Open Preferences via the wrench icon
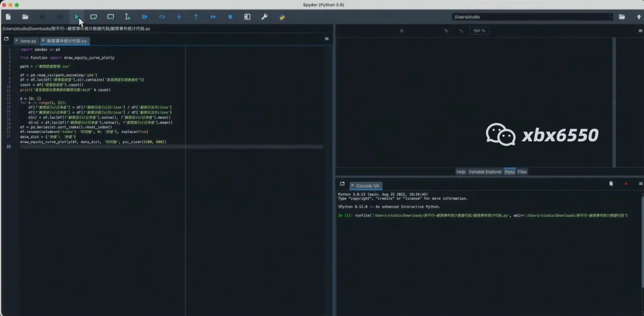 pos(265,17)
